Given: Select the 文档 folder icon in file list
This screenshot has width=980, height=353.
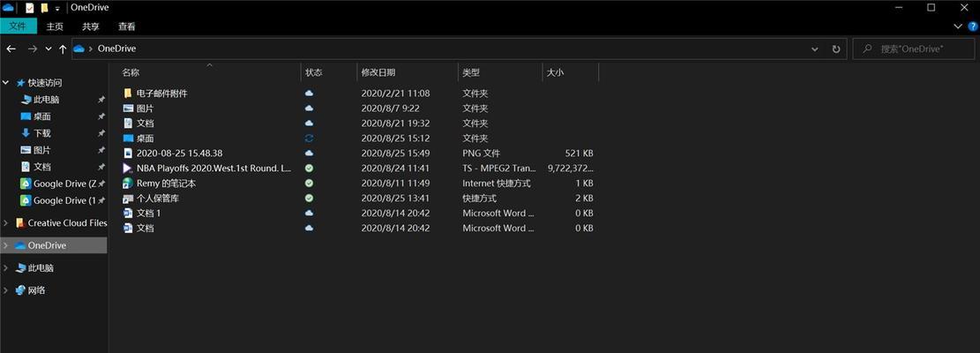Looking at the screenshot, I should click(x=128, y=123).
